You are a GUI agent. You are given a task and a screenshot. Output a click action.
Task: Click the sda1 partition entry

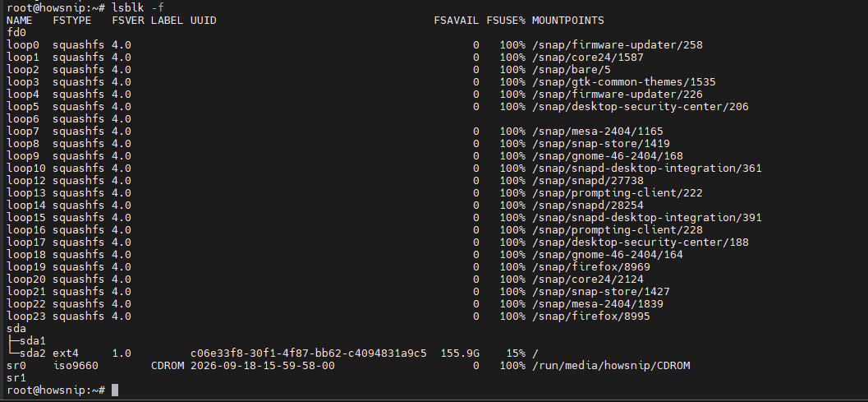pyautogui.click(x=33, y=340)
